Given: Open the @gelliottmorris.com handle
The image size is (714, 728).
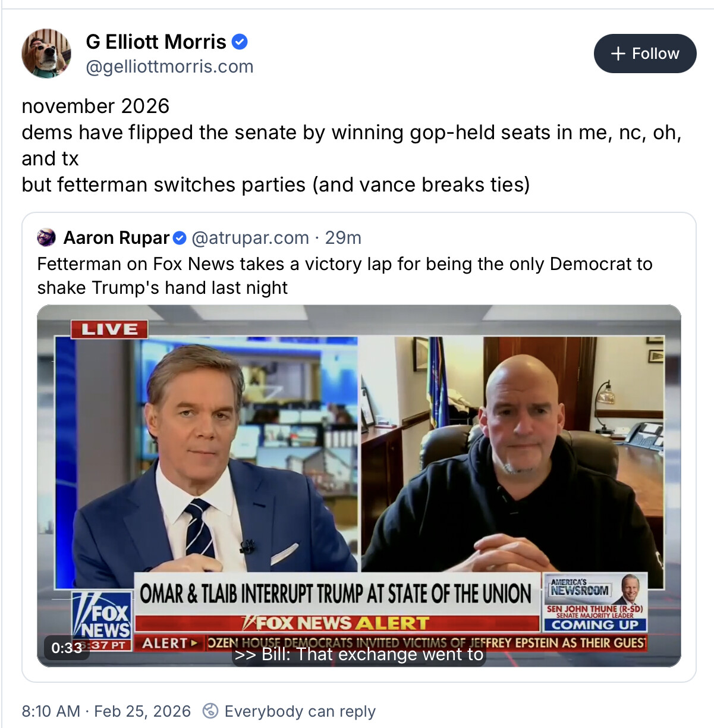Looking at the screenshot, I should coord(169,67).
